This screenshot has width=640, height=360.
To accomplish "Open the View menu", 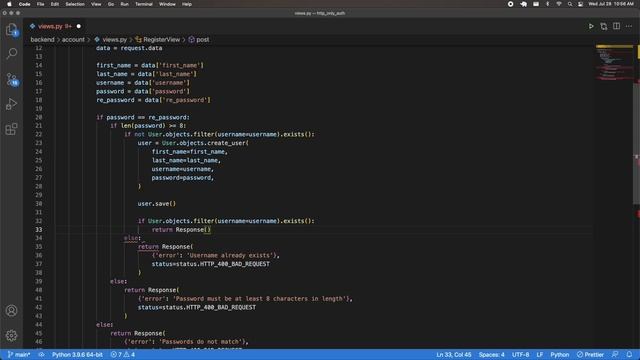I will [x=96, y=4].
